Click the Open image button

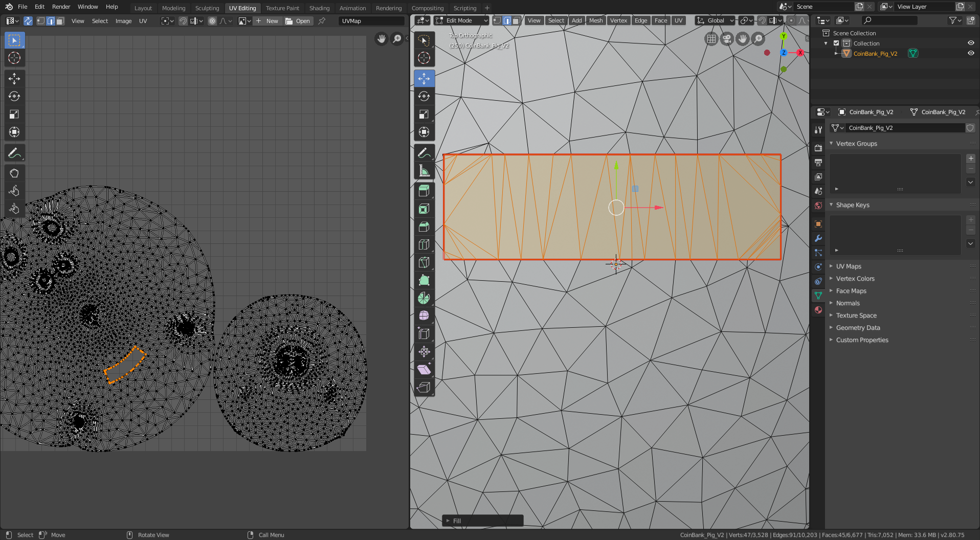coord(298,21)
